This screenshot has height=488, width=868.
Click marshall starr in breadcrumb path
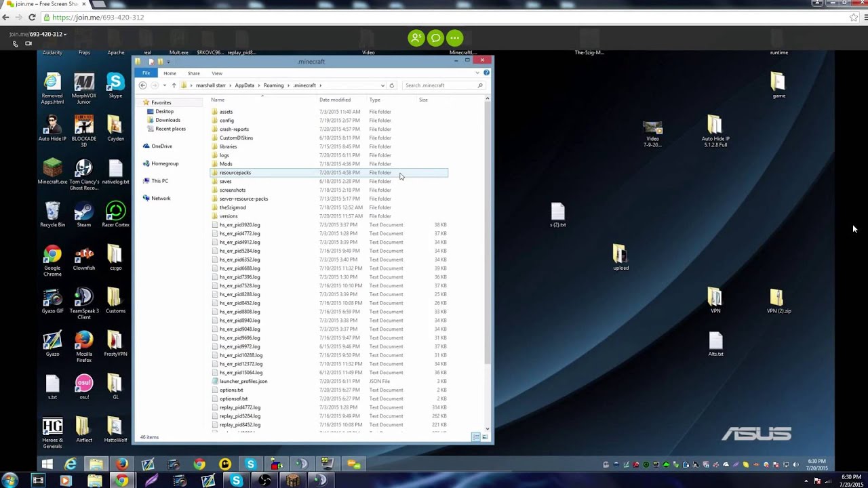point(210,85)
